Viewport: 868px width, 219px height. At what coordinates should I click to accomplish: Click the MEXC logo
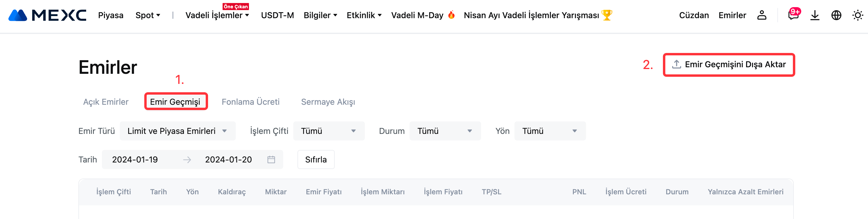coord(47,15)
